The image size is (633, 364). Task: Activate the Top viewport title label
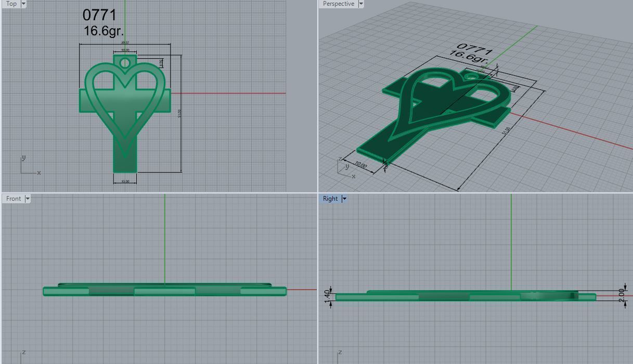pos(11,4)
